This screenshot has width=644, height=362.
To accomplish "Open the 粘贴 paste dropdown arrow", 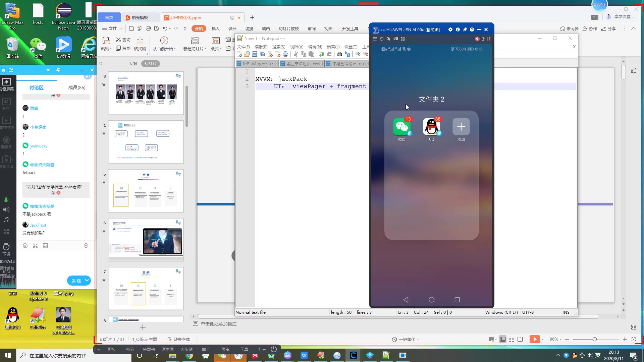I will (111, 49).
